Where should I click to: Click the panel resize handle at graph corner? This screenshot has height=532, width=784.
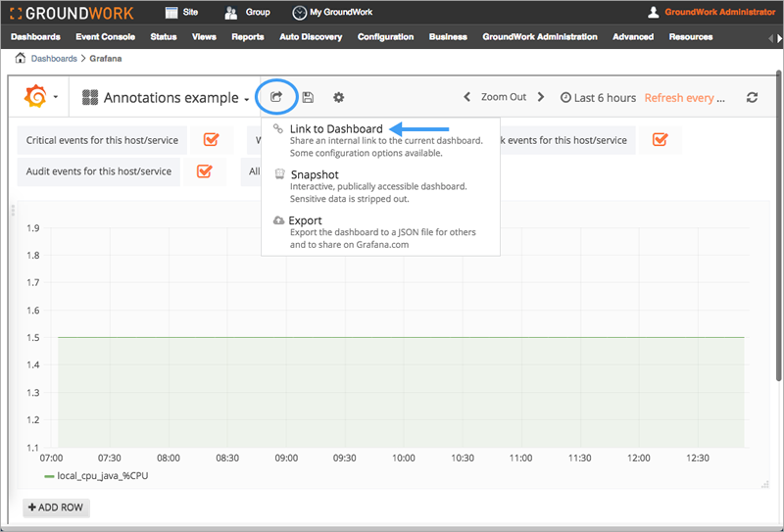tap(764, 484)
